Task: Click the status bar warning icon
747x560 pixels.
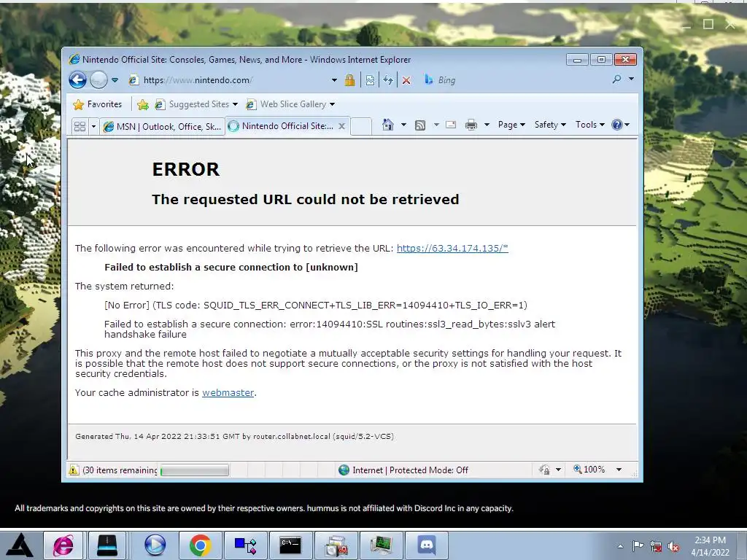Action: pos(74,470)
